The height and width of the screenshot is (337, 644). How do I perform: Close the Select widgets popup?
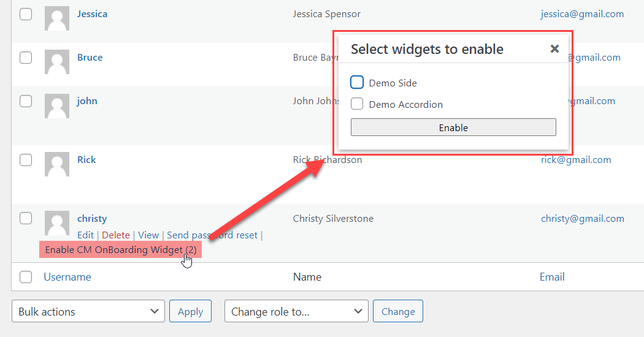pyautogui.click(x=554, y=49)
